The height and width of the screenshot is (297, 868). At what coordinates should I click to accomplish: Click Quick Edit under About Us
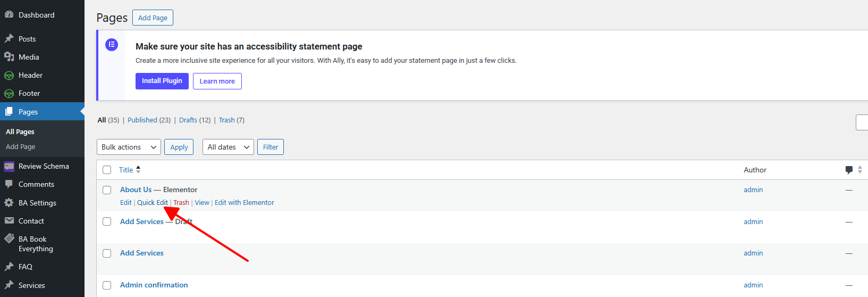[153, 203]
